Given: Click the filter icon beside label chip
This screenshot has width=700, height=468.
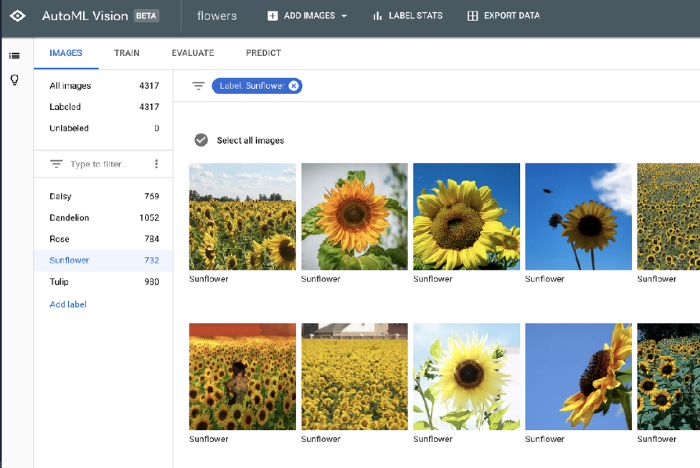Looking at the screenshot, I should 198,86.
